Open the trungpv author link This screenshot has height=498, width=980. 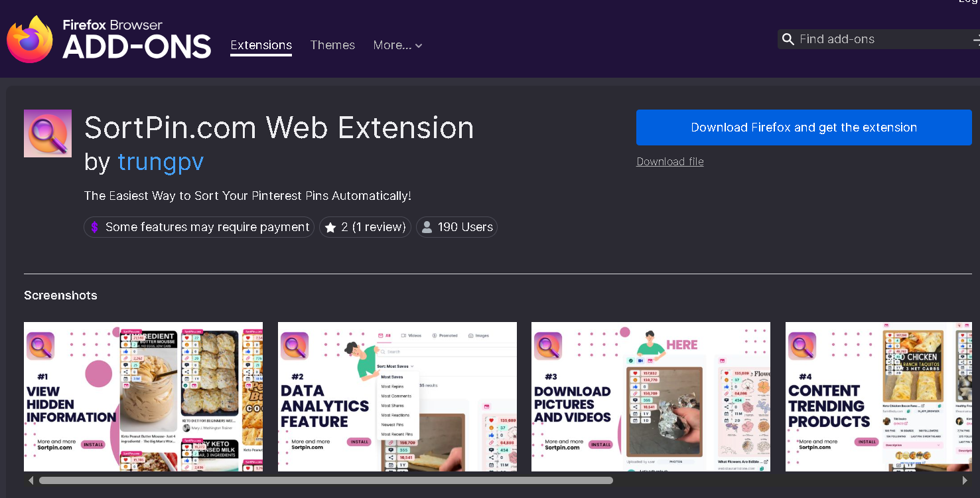tap(161, 161)
